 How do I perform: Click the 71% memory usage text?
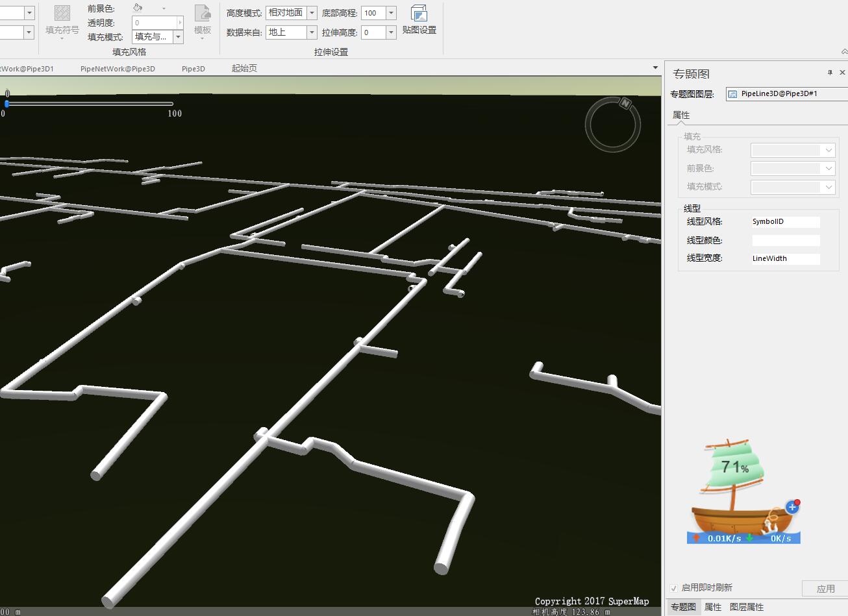pos(735,467)
